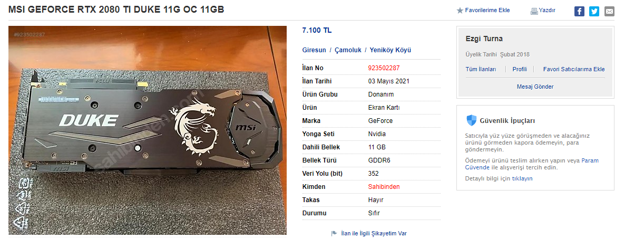The height and width of the screenshot is (238, 644).
Task: Share listing on Facebook icon
Action: pos(579,11)
